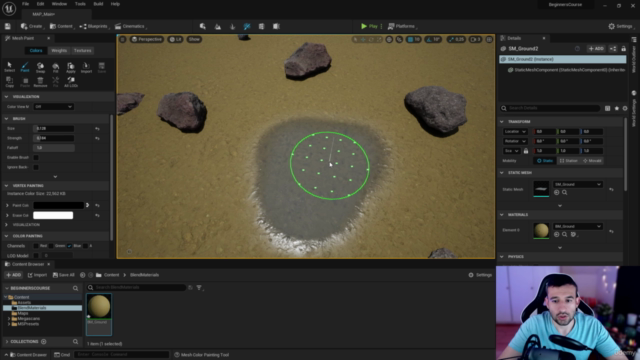
Task: Click the white Erase Color swatch
Action: coord(53,215)
